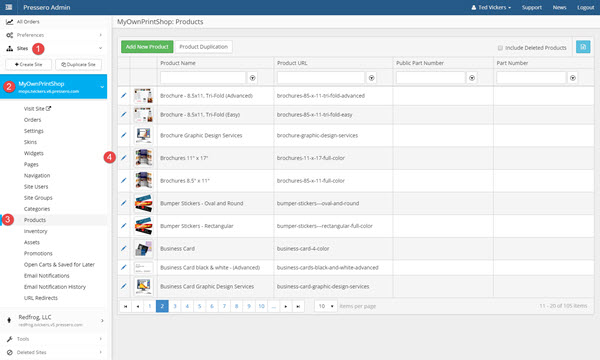Edit Business Card Graphic Design Services pencil
The width and height of the screenshot is (600, 360).
pyautogui.click(x=124, y=286)
